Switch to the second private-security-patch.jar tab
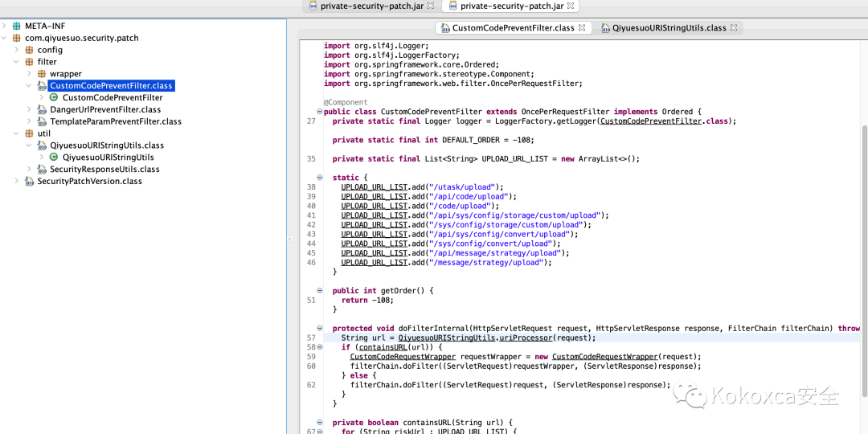 513,6
